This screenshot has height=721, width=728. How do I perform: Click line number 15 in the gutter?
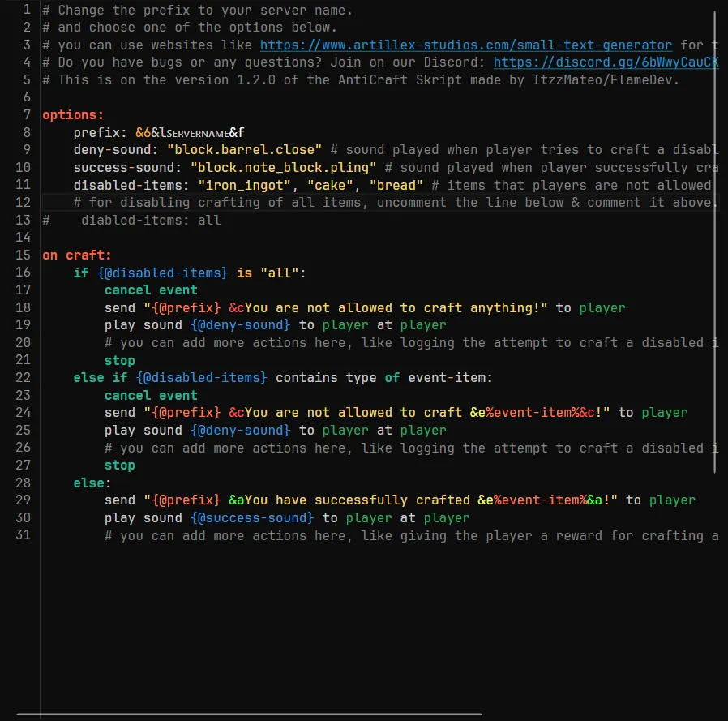click(x=23, y=255)
